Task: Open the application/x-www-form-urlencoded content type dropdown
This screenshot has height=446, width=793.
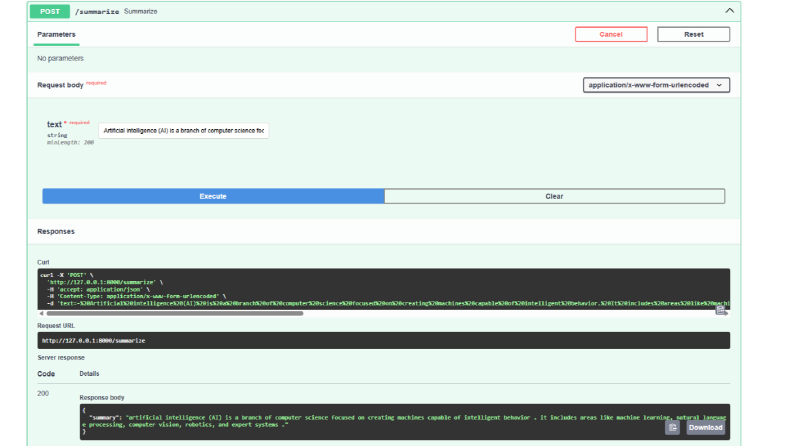Action: coord(656,85)
